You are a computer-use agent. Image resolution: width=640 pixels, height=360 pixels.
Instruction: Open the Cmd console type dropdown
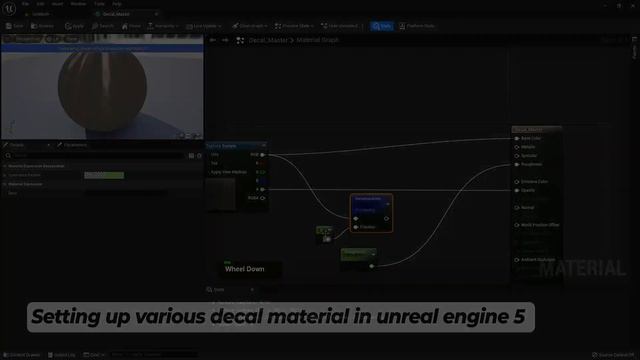pyautogui.click(x=94, y=355)
